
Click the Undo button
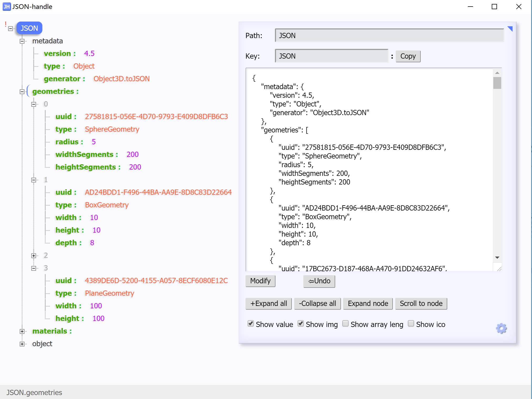tap(319, 281)
